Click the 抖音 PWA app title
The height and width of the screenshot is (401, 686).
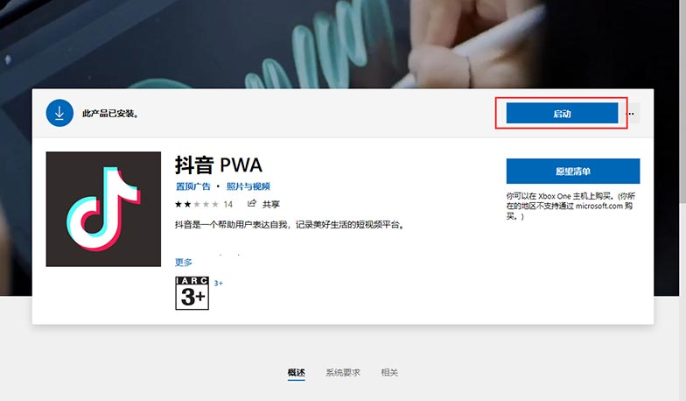[x=219, y=165]
